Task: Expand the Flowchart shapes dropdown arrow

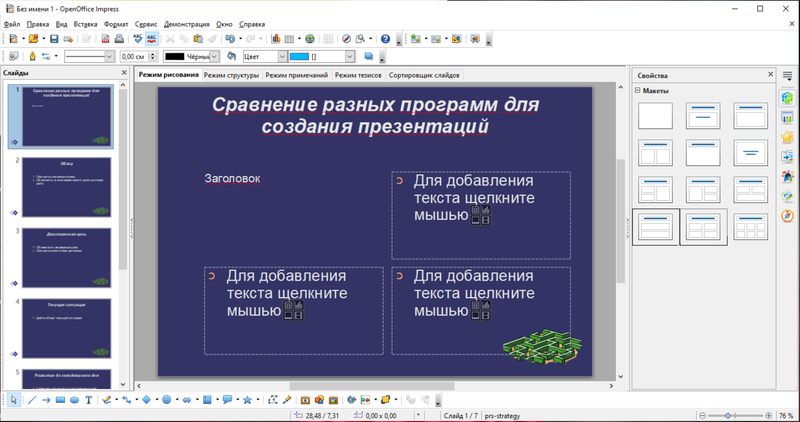Action: (217, 400)
